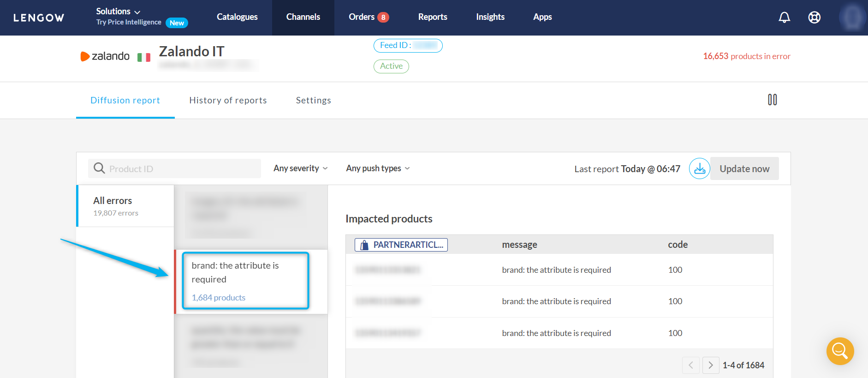
Task: Go to next page of impacted products
Action: [x=710, y=365]
